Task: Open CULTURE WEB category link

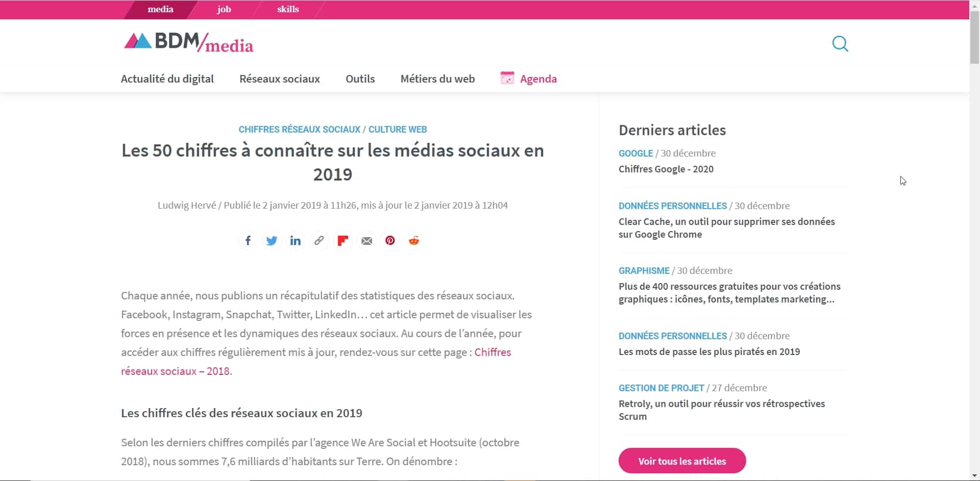Action: (398, 130)
